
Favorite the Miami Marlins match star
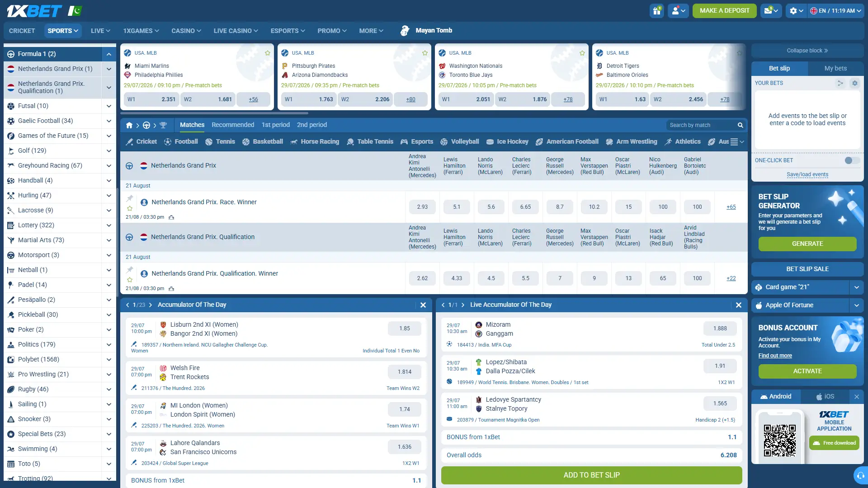[x=268, y=53]
